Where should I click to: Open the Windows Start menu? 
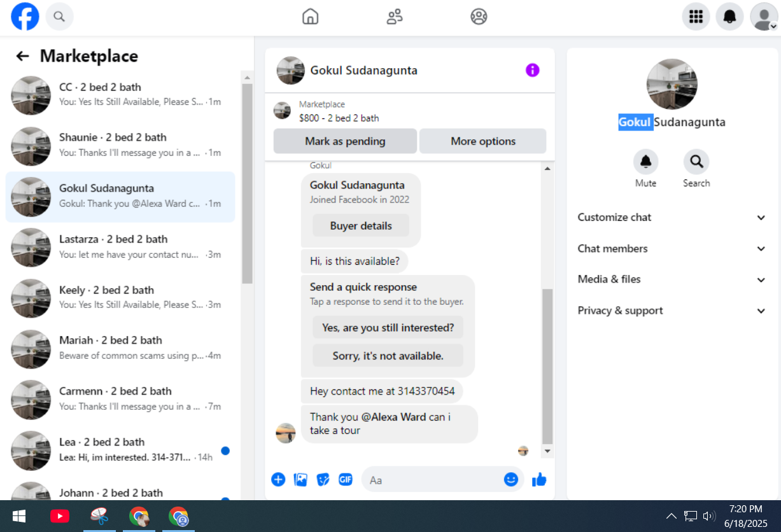pyautogui.click(x=18, y=516)
